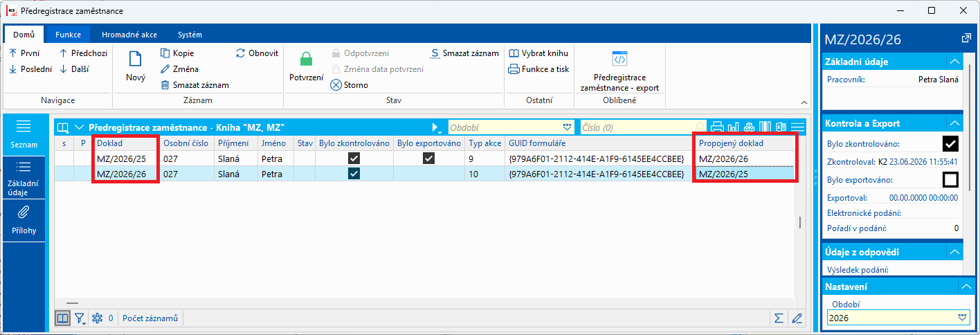Click the filter funnel icon in the status bar

point(80,318)
